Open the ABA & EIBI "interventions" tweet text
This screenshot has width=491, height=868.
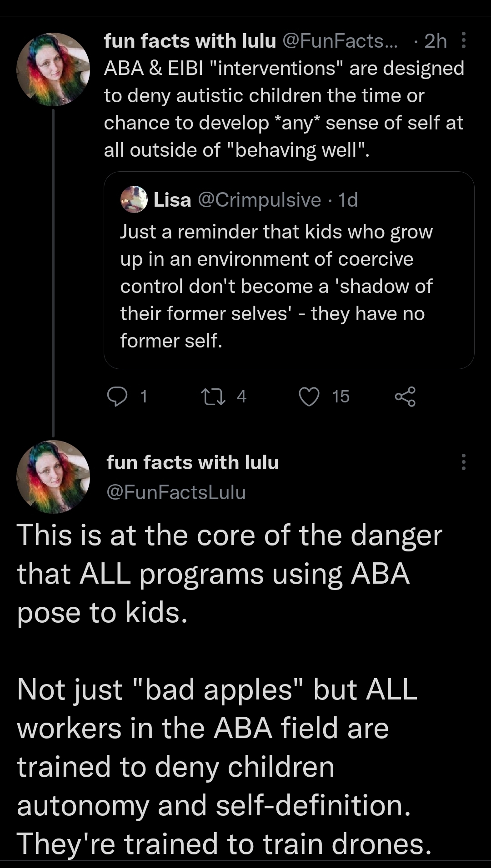click(284, 109)
